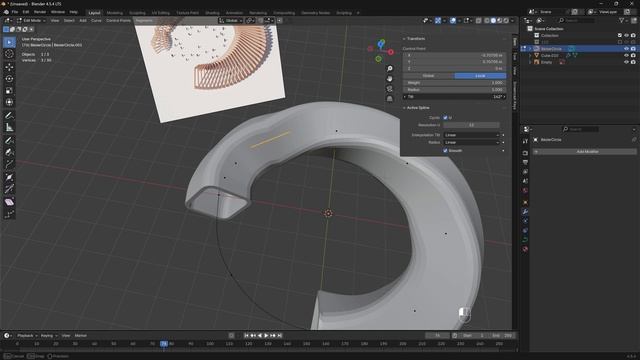Image resolution: width=640 pixels, height=360 pixels.
Task: Hide Cube.010 with its eye icon
Action: tap(626, 56)
